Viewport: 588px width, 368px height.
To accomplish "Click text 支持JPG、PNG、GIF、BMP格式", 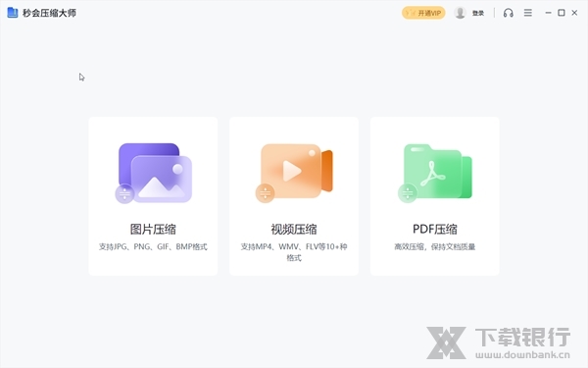I will coord(153,246).
